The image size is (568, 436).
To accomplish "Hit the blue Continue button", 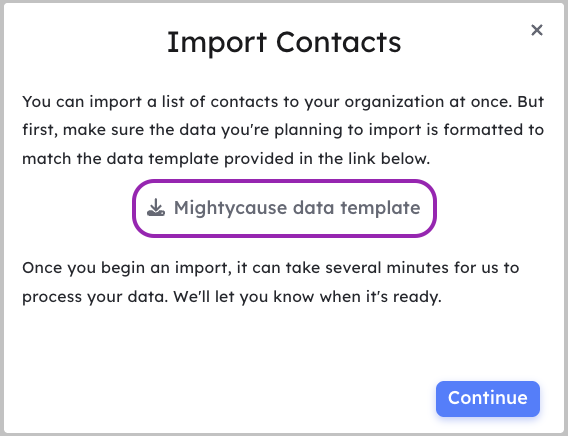I will click(488, 398).
